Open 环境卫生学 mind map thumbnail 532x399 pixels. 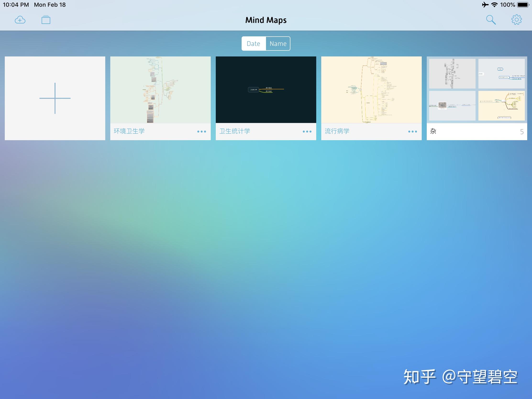(x=161, y=90)
